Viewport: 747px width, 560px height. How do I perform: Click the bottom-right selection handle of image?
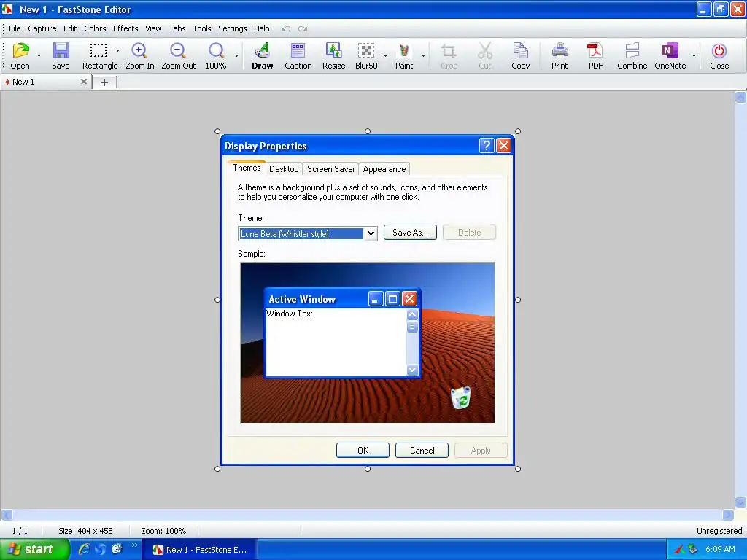coord(518,469)
